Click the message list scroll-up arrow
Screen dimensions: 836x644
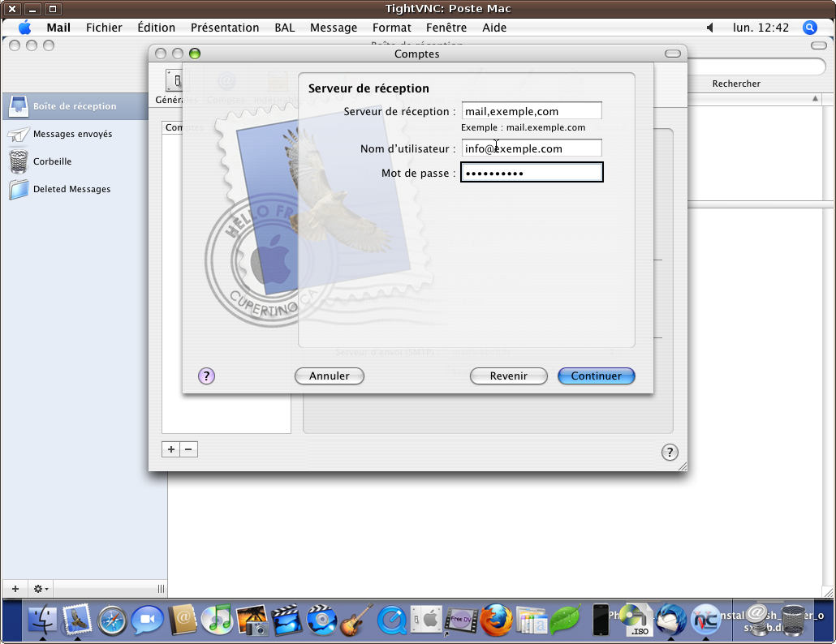[x=815, y=98]
